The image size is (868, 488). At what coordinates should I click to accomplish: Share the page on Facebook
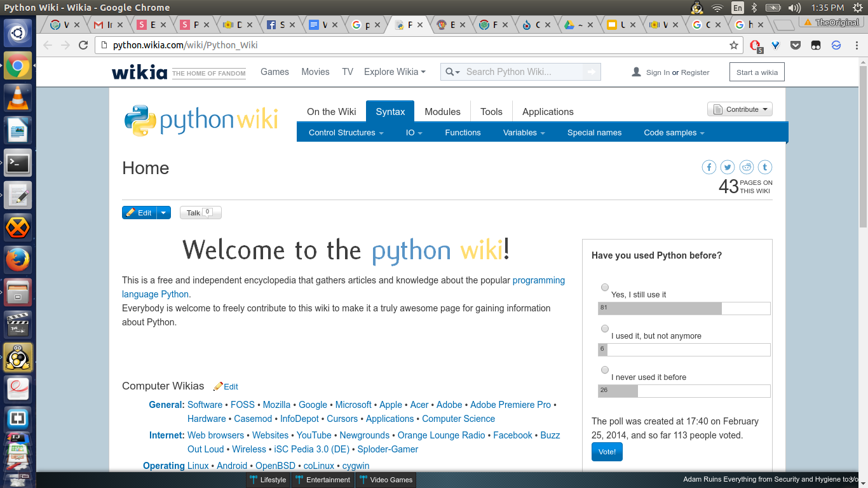pos(709,167)
